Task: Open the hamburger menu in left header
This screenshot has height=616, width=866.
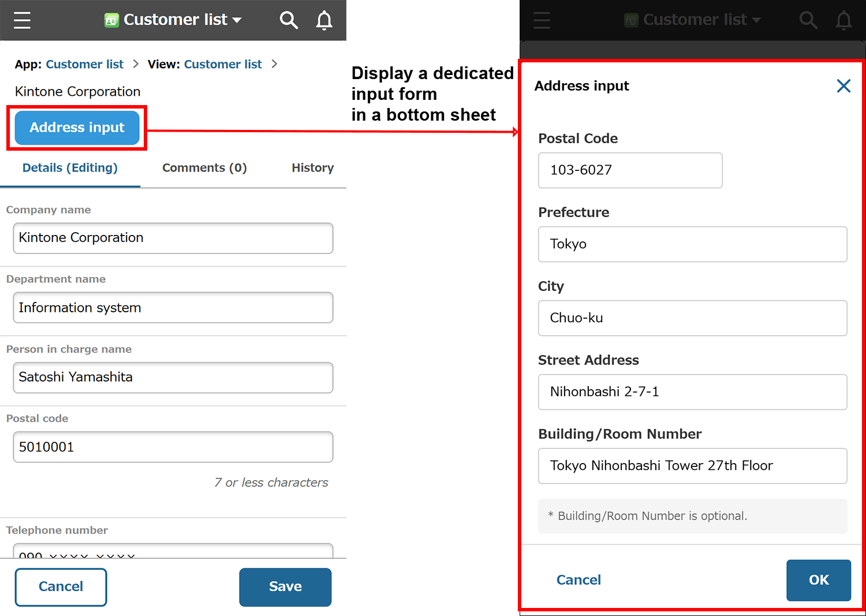Action: 22,20
